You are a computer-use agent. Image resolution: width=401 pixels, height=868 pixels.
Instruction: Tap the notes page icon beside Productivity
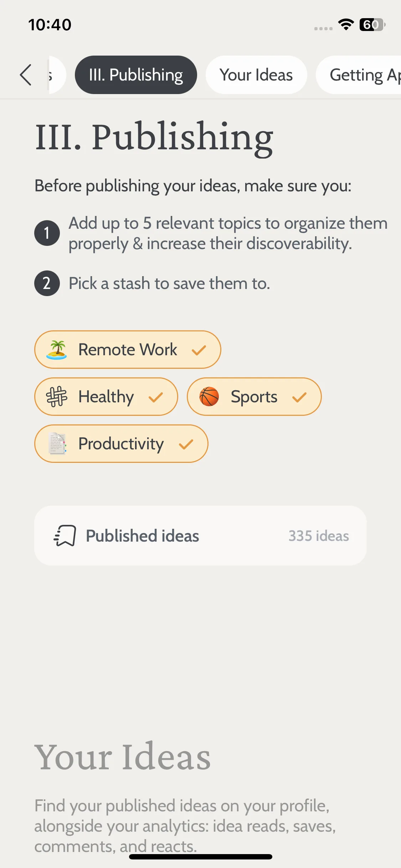click(x=57, y=444)
